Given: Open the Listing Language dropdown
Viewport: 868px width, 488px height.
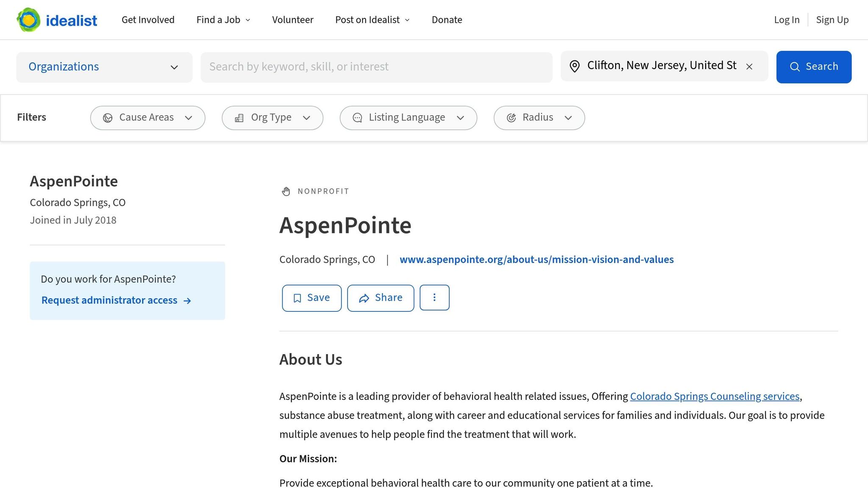Looking at the screenshot, I should pyautogui.click(x=408, y=118).
